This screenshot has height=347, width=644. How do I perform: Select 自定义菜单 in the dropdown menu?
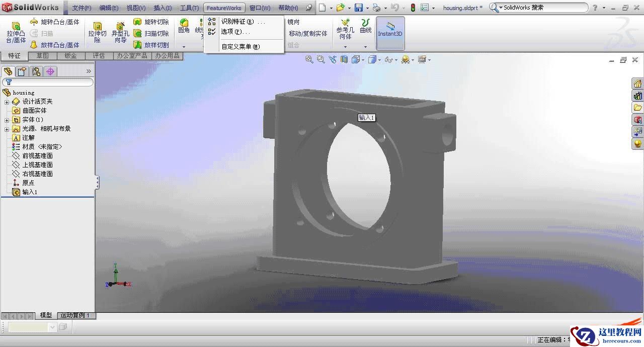240,47
